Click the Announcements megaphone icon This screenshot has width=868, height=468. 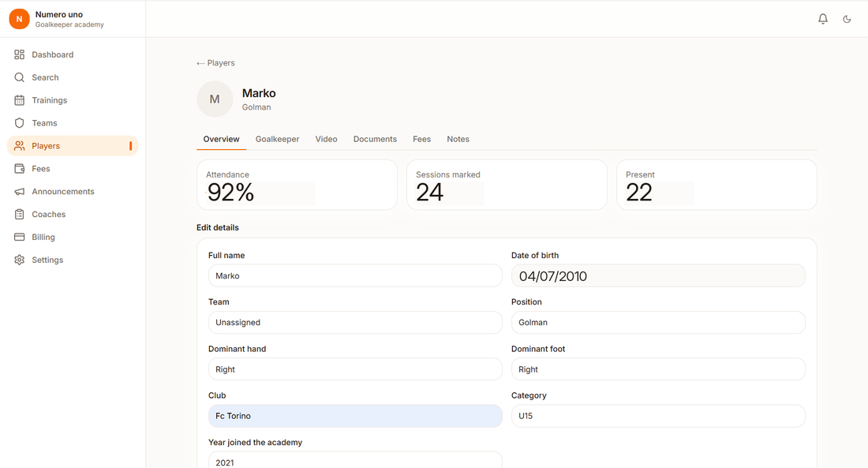coord(20,192)
